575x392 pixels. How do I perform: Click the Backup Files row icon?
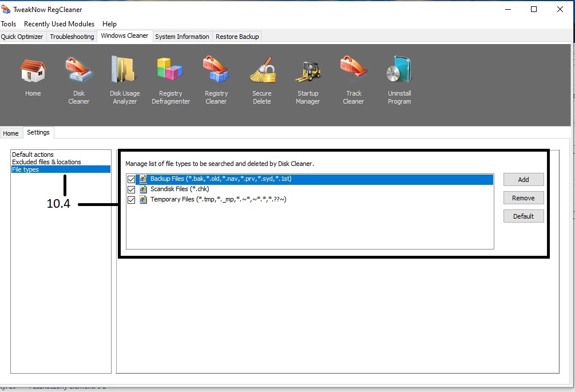(x=144, y=179)
